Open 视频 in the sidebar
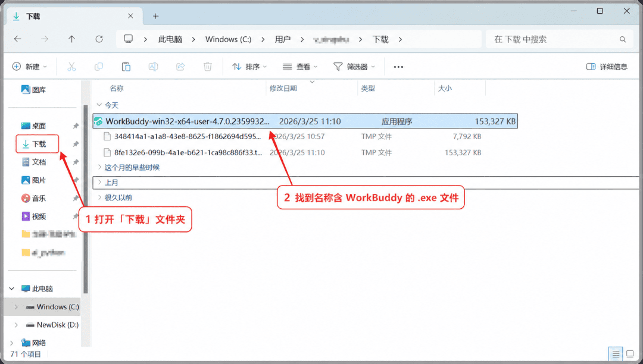 (33, 216)
